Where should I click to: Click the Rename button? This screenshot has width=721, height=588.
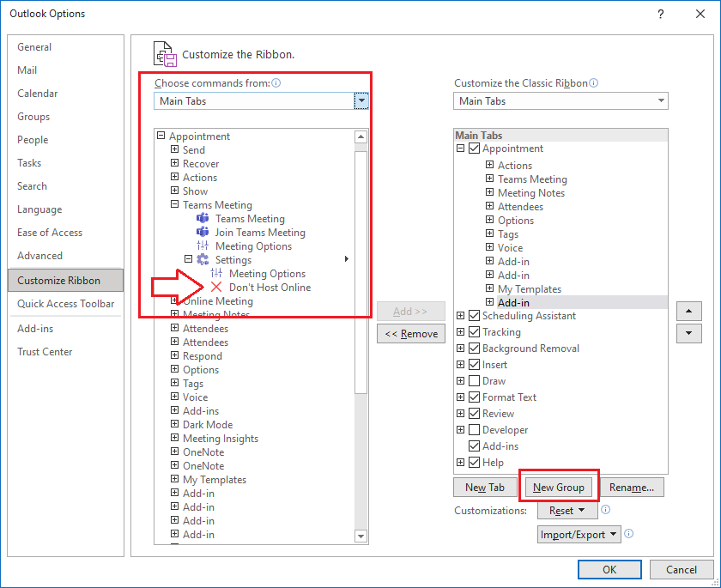click(632, 487)
